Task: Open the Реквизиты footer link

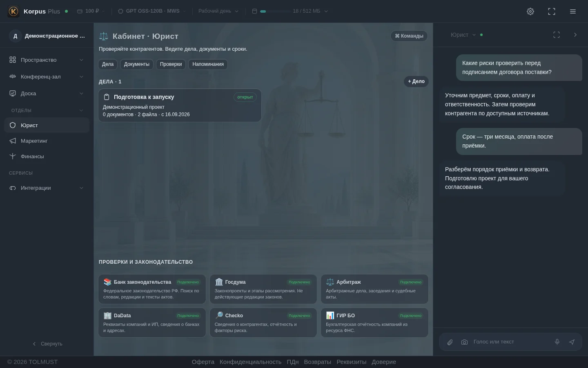Action: coord(352,362)
